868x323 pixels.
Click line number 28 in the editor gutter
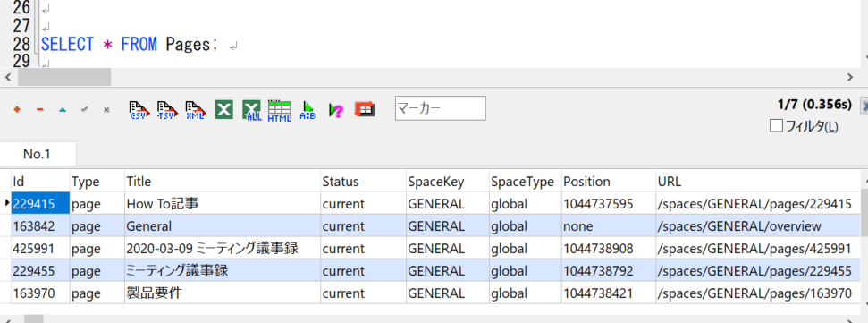tap(21, 45)
